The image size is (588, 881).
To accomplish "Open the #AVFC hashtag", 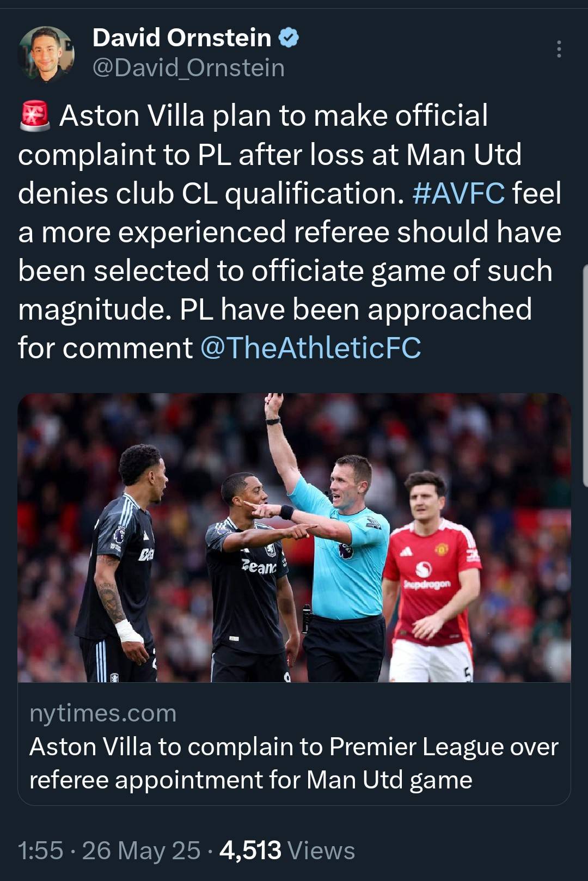I will (x=458, y=193).
